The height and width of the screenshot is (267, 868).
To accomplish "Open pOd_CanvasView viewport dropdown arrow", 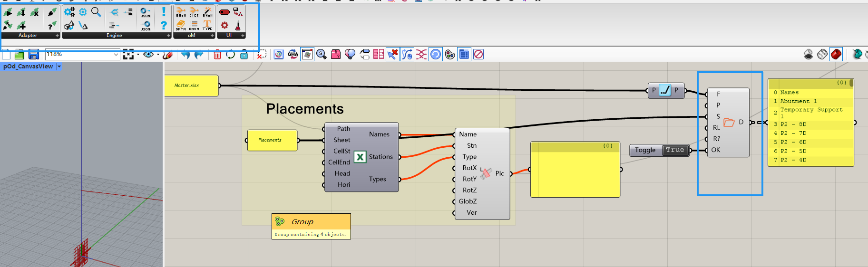I will tap(59, 67).
